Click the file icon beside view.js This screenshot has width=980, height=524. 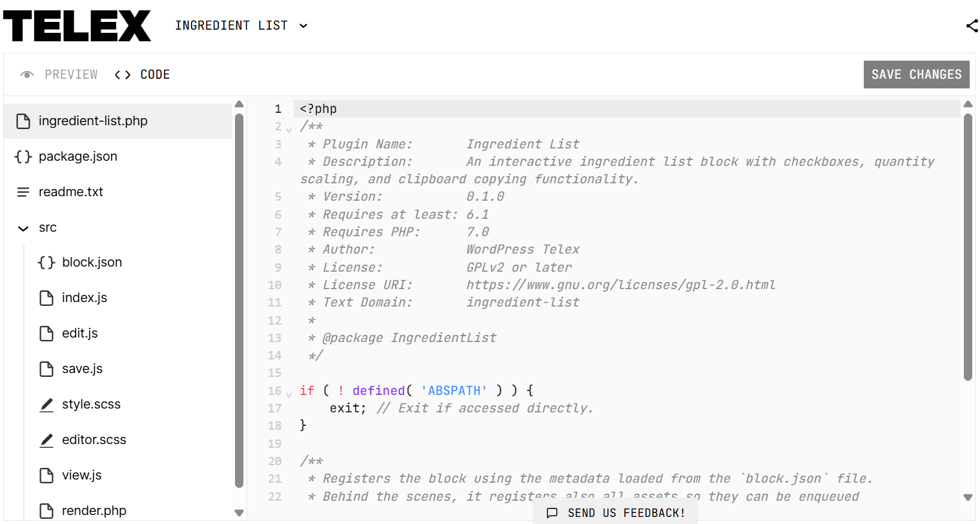[46, 476]
